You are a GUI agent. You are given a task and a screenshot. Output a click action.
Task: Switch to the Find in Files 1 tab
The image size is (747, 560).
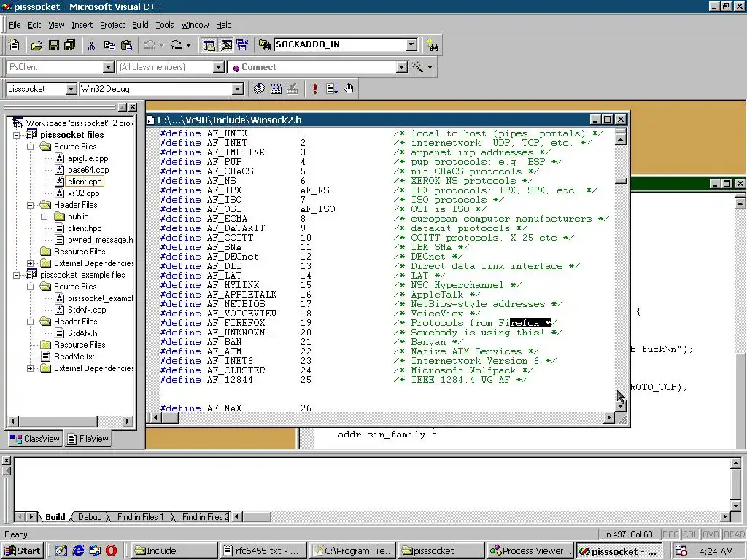click(140, 517)
